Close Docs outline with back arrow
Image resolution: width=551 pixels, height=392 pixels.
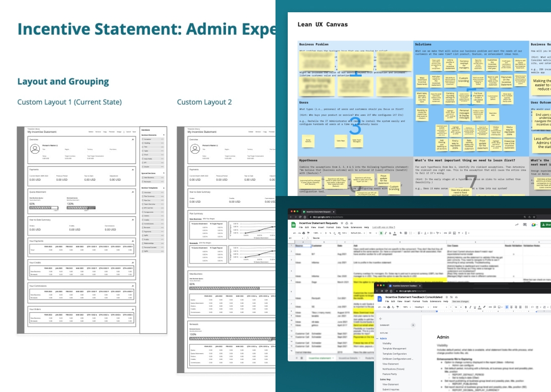click(381, 318)
